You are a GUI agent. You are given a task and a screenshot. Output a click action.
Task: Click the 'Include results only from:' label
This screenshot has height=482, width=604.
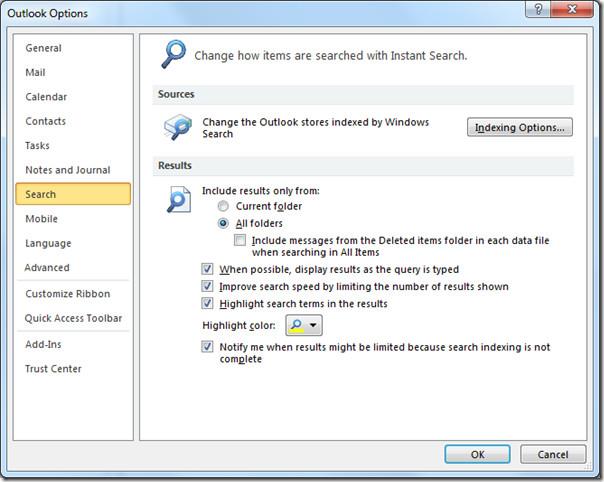pos(261,191)
